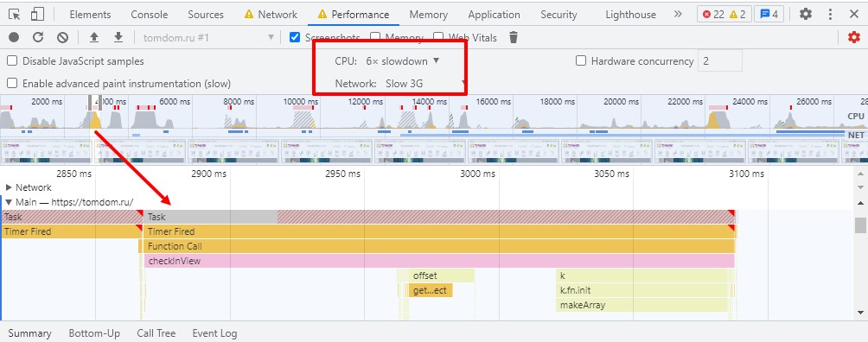Open the CPU 6× slowdown dropdown
This screenshot has width=868, height=342.
pos(403,60)
